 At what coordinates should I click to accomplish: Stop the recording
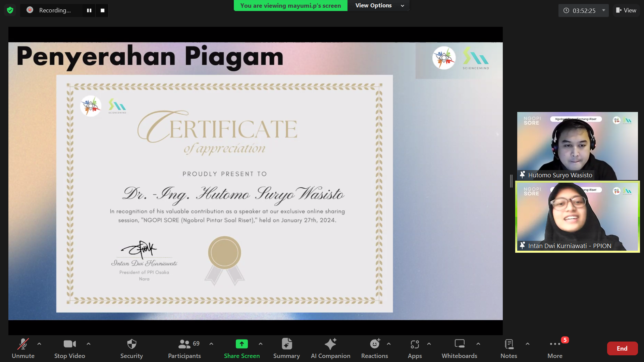(103, 10)
